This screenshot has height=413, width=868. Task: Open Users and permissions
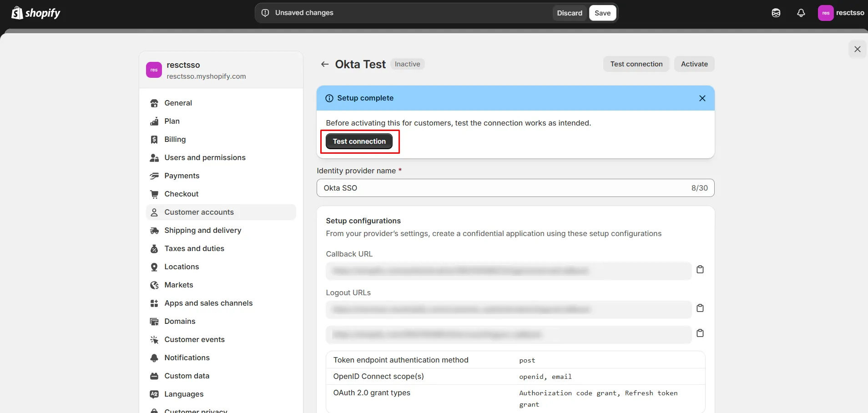221,158
